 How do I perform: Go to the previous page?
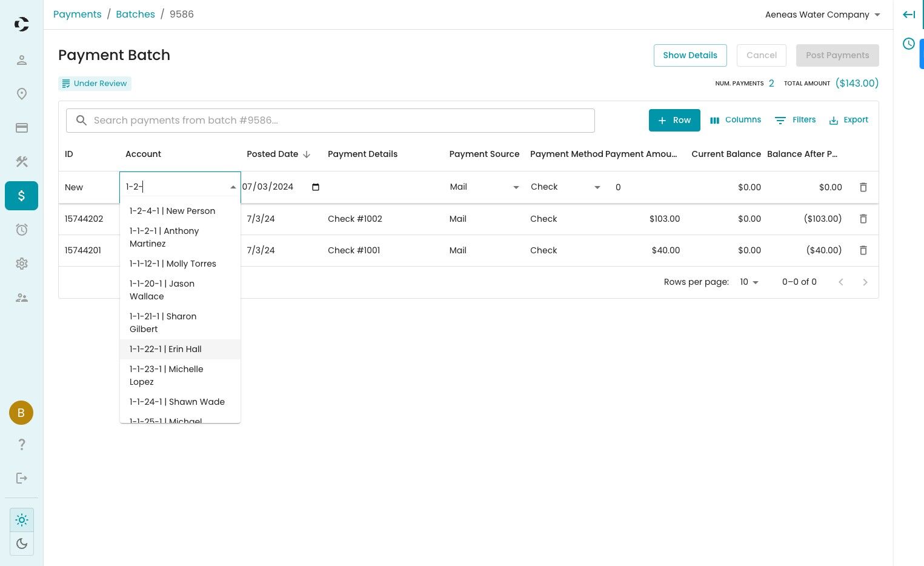click(841, 282)
